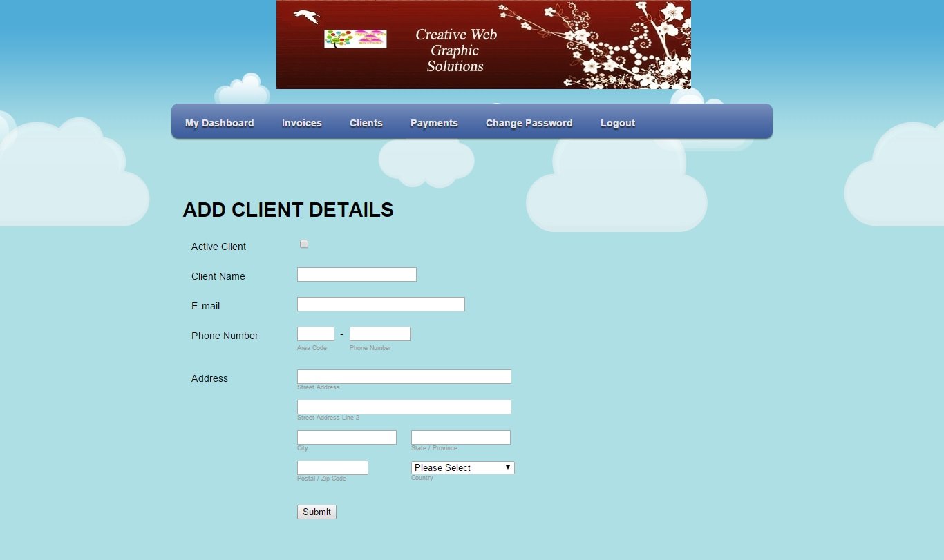
Task: Click the Creative Web Graphic Solutions banner title
Action: click(x=455, y=50)
